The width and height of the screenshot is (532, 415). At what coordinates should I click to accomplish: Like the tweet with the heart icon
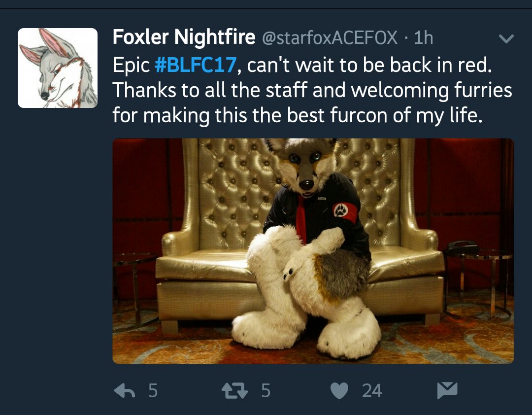[x=339, y=390]
